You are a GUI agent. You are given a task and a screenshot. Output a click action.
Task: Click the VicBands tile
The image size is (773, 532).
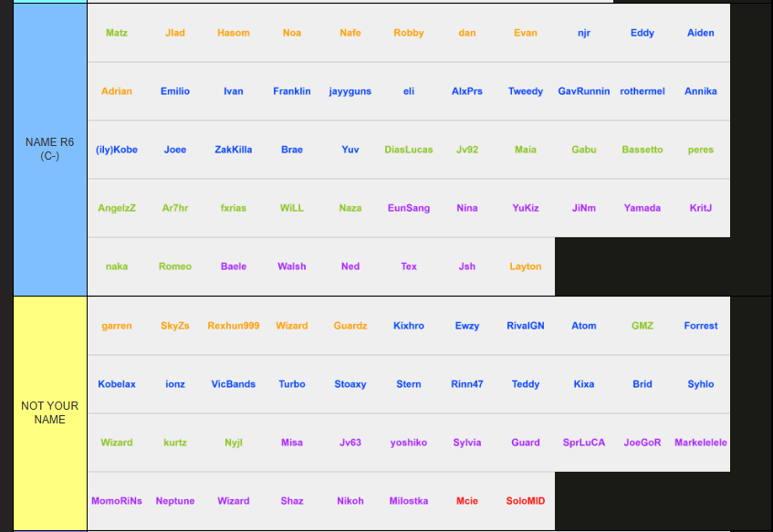coord(234,384)
